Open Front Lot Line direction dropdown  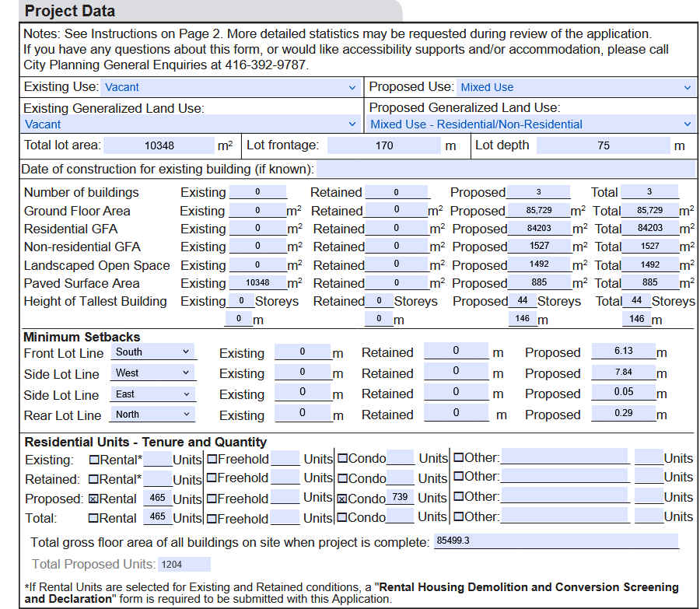pyautogui.click(x=152, y=352)
